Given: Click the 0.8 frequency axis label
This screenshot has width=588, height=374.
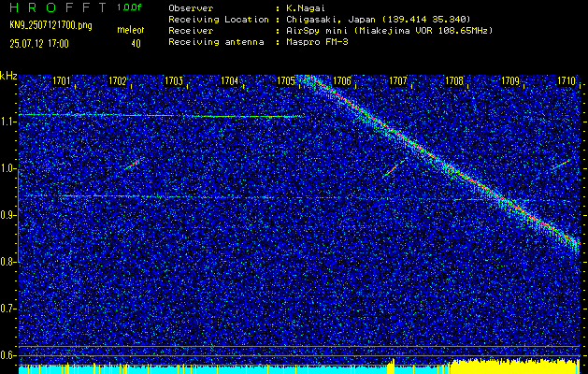Looking at the screenshot, I should click(x=7, y=262).
